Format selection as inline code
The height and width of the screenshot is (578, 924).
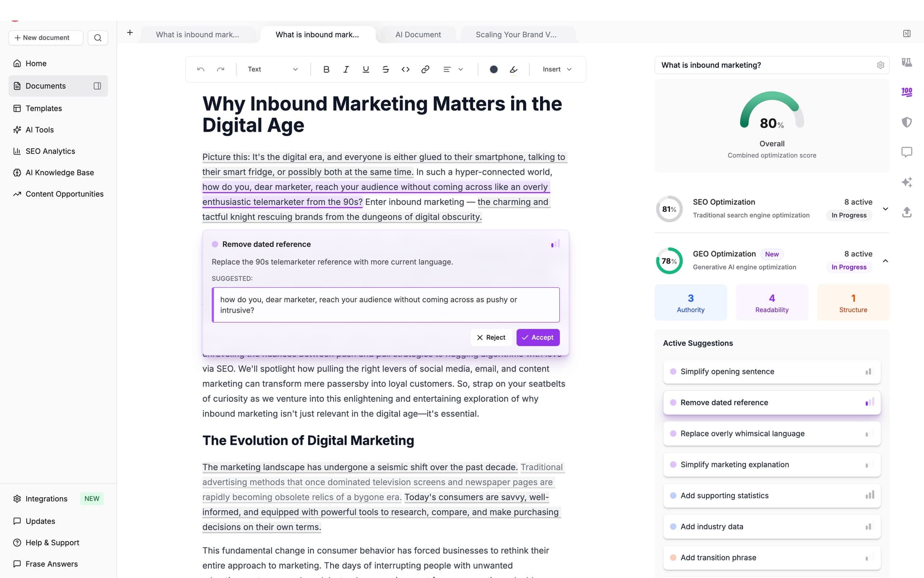405,69
